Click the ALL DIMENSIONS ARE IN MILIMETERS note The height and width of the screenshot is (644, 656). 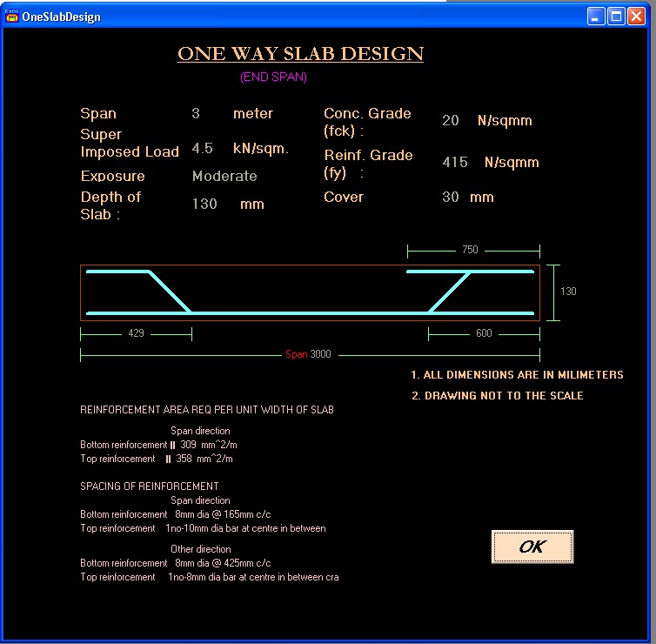coord(517,375)
